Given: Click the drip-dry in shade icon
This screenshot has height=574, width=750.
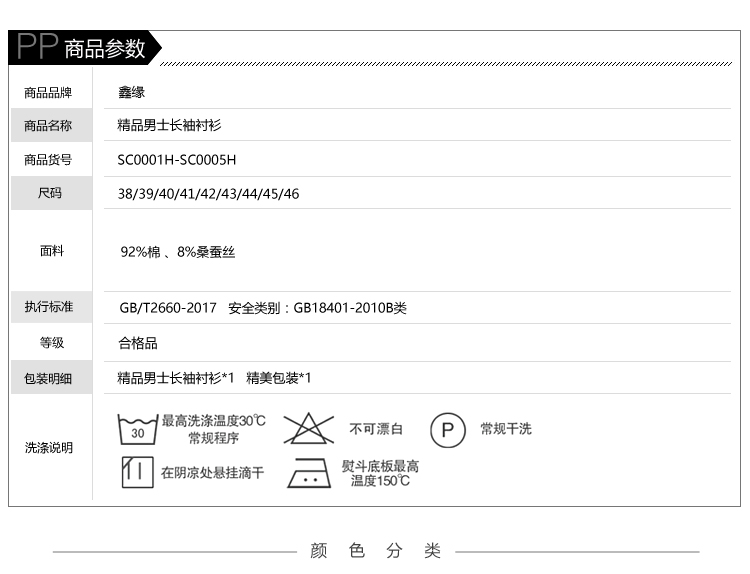Looking at the screenshot, I should tap(138, 472).
